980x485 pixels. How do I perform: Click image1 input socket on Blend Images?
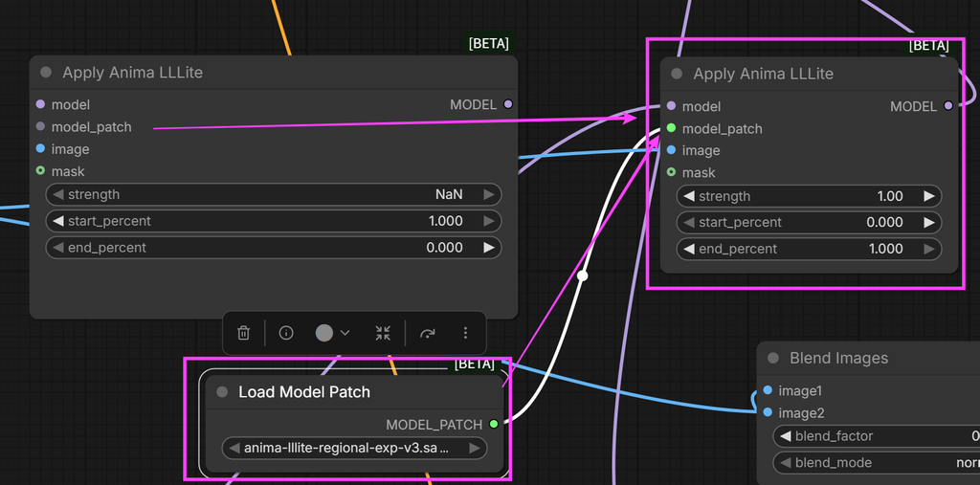coord(768,390)
